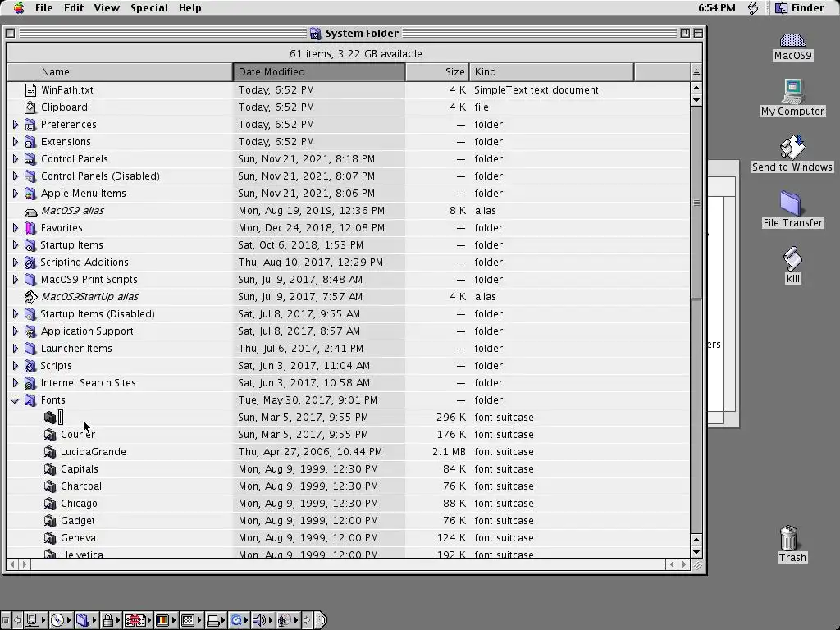840x630 pixels.
Task: Click the File Transfer folder icon
Action: coord(791,203)
